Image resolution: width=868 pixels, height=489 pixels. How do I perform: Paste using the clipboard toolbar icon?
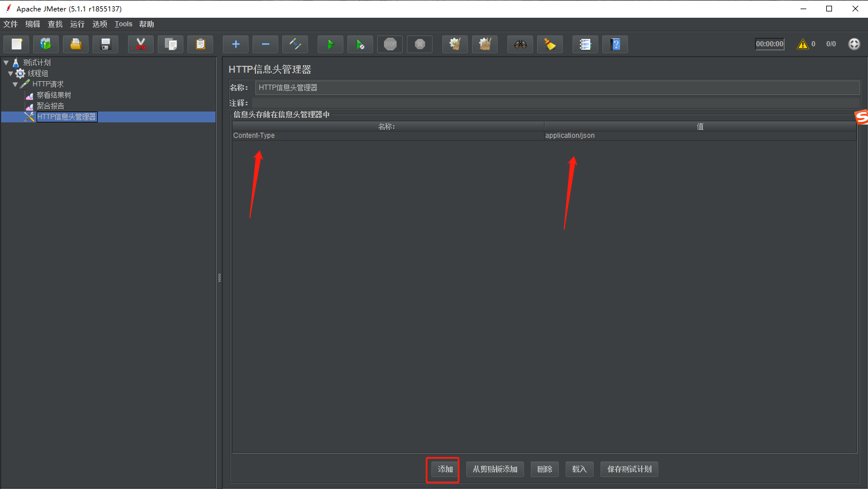point(200,44)
